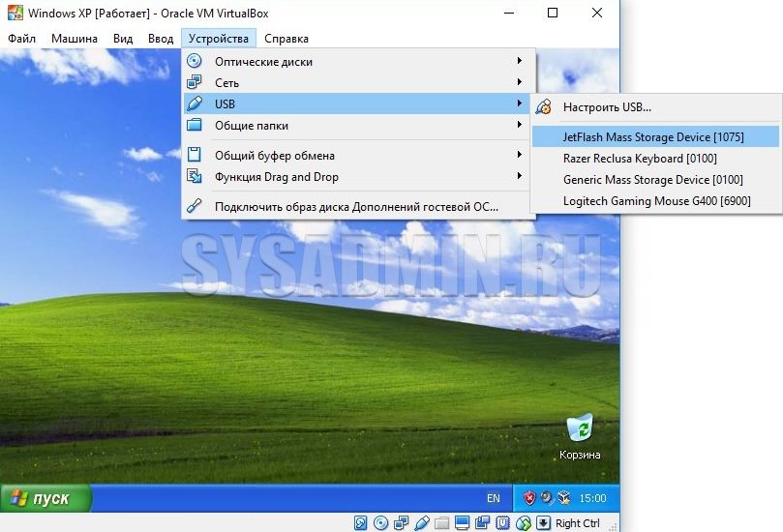Select Настроить USB... menu entry
Screen dimensions: 783x532
(607, 107)
